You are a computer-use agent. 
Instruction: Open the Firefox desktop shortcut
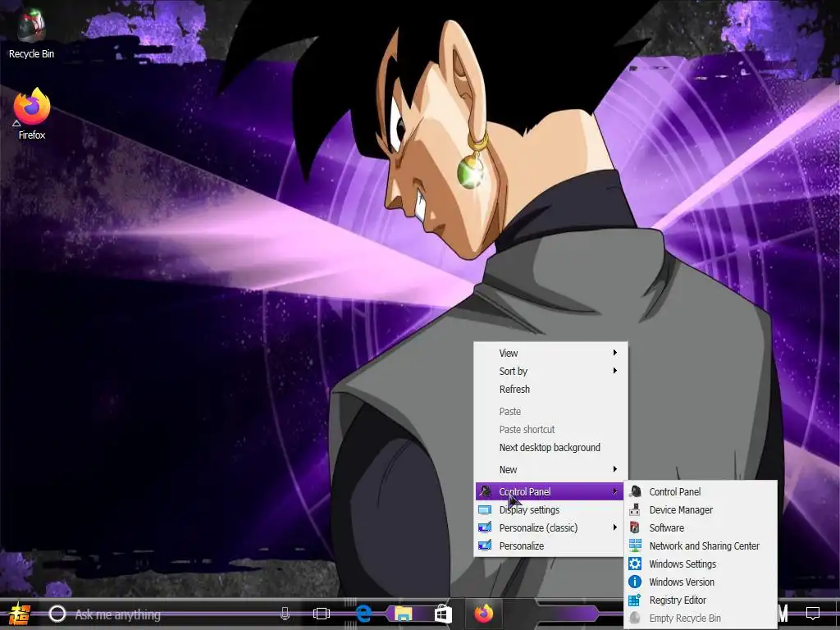(x=32, y=114)
